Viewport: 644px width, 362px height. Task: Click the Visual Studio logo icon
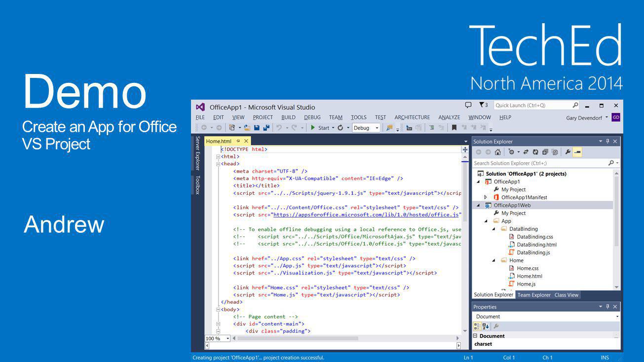click(200, 107)
